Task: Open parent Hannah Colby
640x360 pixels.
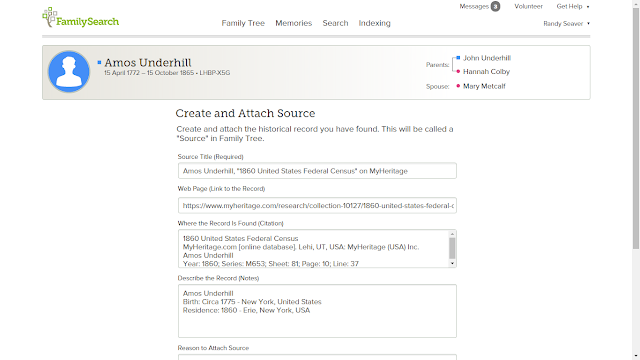Action: pos(486,71)
